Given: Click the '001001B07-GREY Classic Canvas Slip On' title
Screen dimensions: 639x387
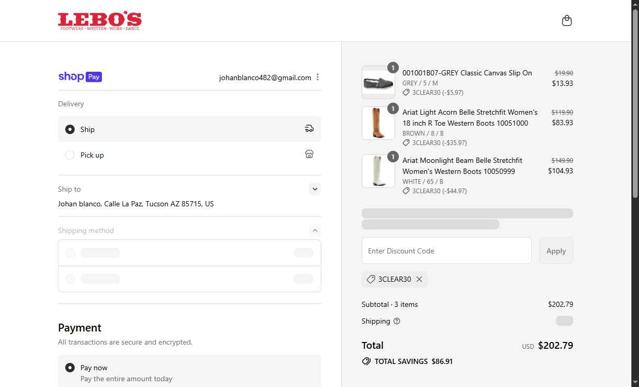Looking at the screenshot, I should coord(467,73).
